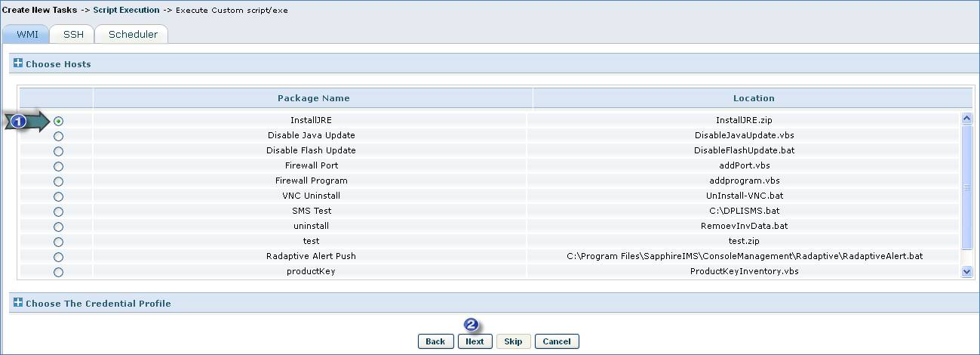Switch to the SSH tab
Screen dimensions: 980x355
pos(73,34)
